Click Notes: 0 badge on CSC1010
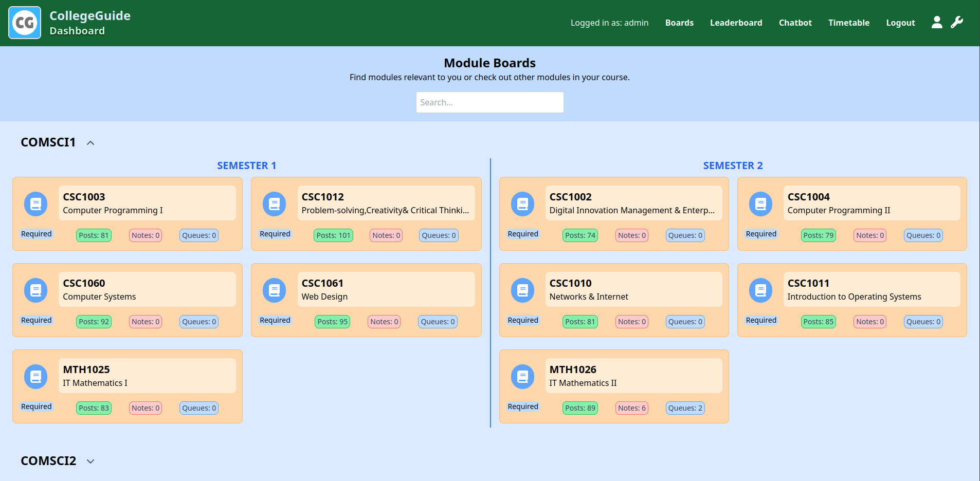Screen dimensions: 980x481 pos(632,322)
